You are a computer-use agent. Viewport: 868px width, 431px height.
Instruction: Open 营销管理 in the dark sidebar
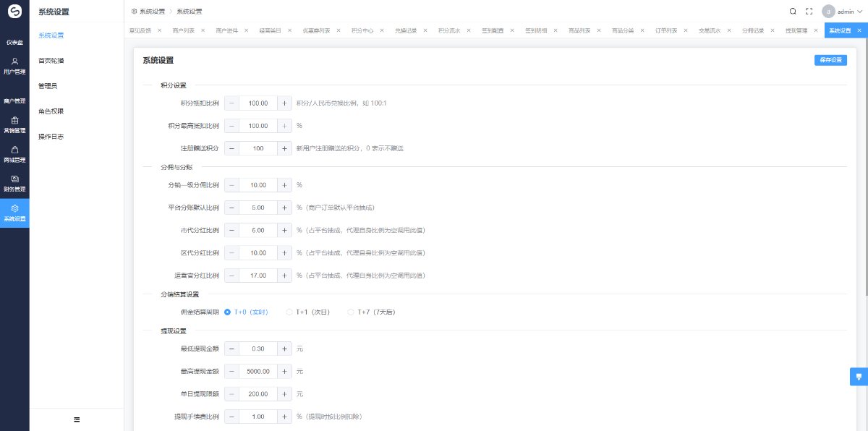point(14,125)
